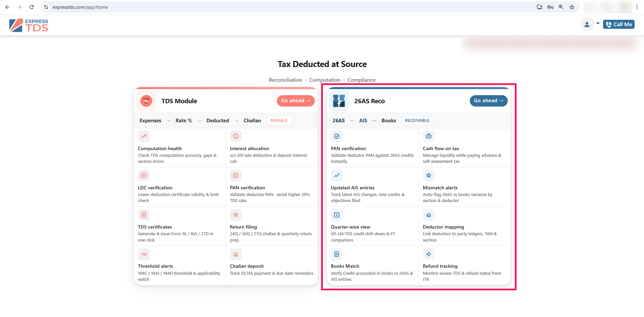Click the 26AS Reco puzzle icon
644x317 pixels.
[339, 101]
